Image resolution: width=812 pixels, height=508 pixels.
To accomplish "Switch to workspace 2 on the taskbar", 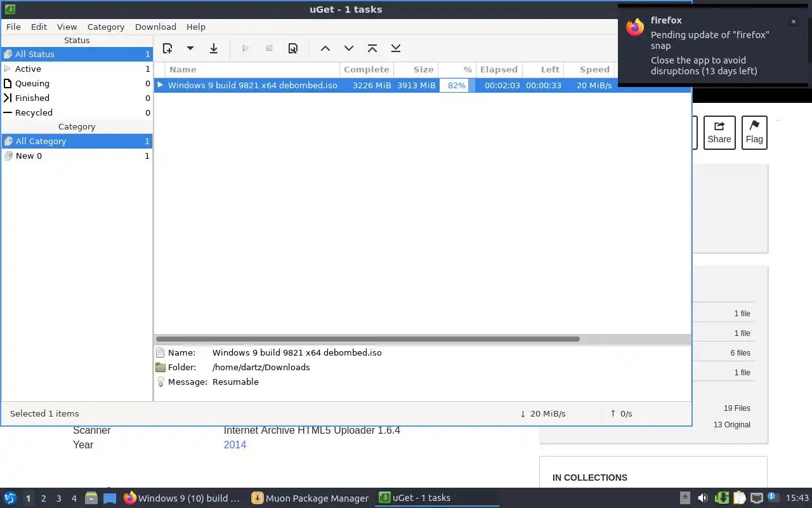I will pos(43,498).
